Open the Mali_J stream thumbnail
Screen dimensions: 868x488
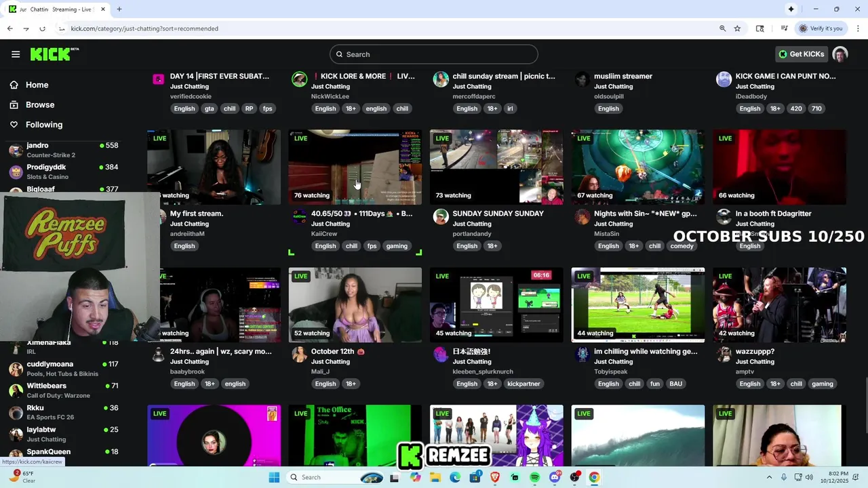355,305
